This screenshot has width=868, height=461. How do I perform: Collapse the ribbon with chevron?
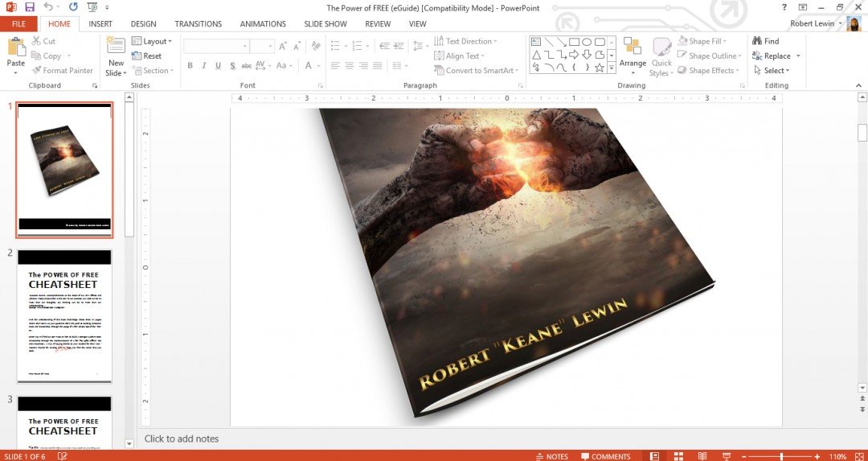(858, 85)
